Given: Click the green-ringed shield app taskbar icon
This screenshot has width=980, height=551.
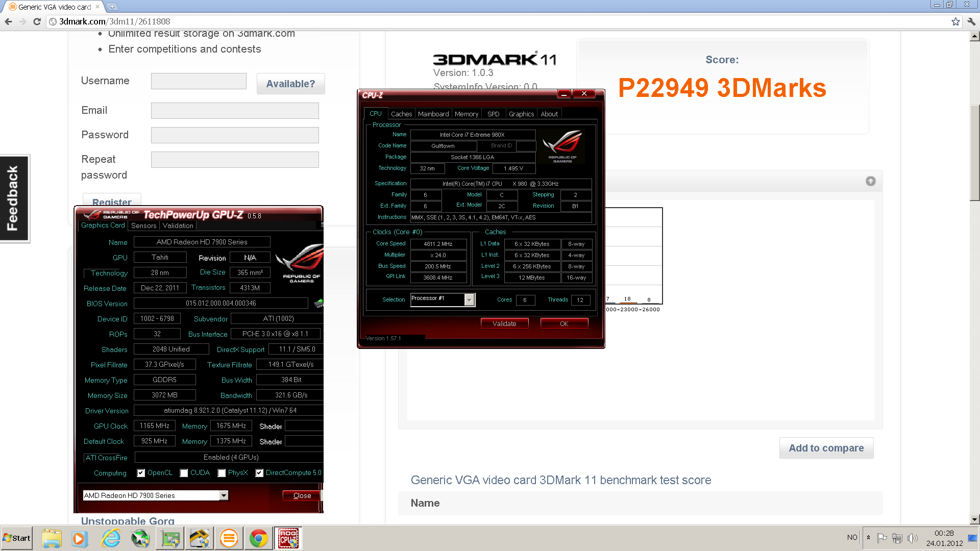Looking at the screenshot, I should coord(140,538).
